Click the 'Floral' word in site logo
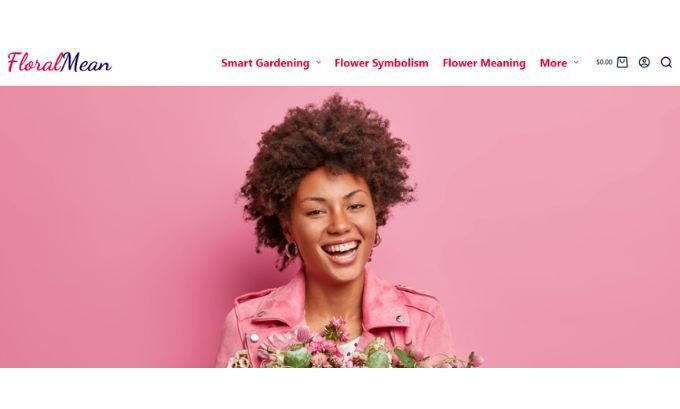This screenshot has height=409, width=680. click(x=34, y=62)
